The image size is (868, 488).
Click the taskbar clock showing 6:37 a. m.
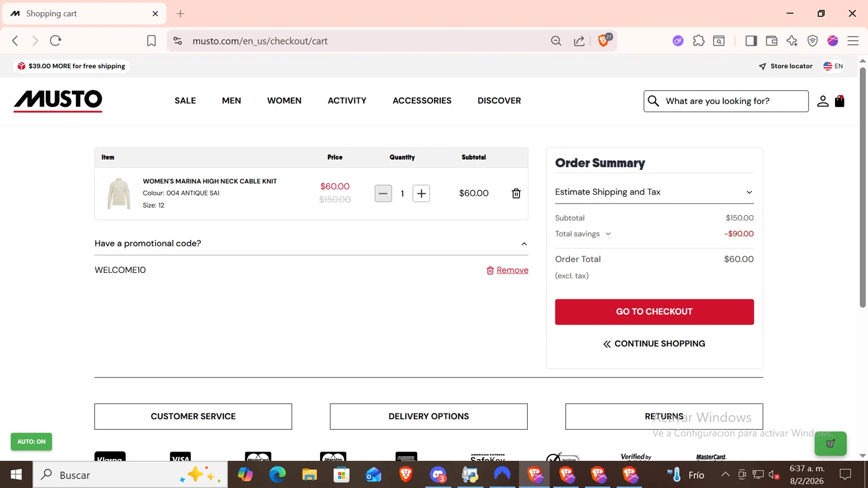[x=807, y=475]
